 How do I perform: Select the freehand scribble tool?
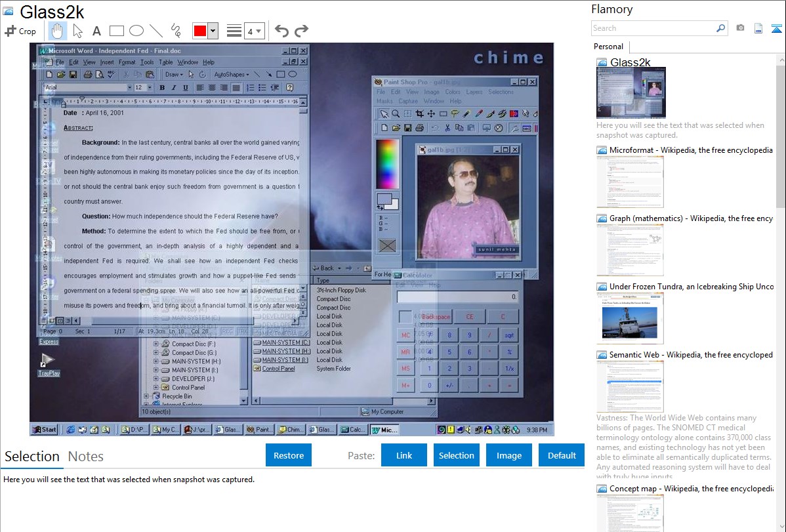[x=176, y=31]
